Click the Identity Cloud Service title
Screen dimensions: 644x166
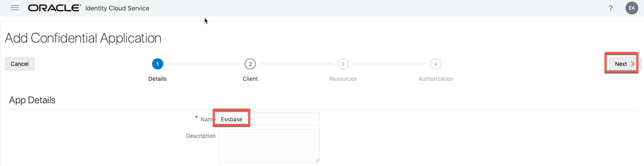117,8
